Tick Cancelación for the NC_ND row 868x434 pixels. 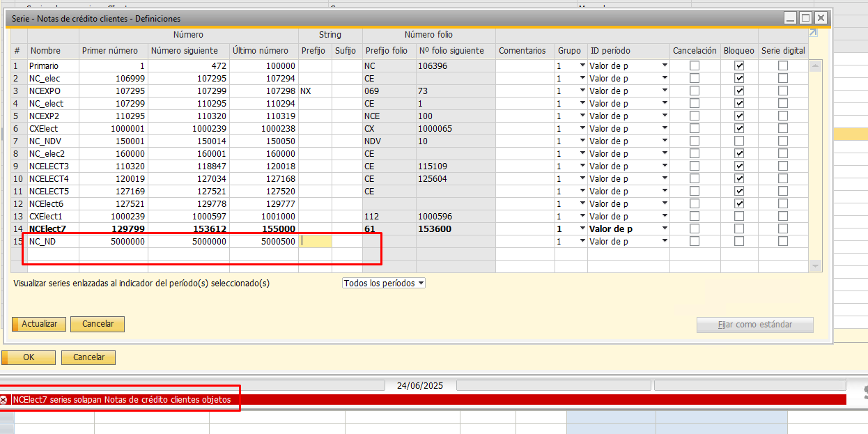click(695, 241)
